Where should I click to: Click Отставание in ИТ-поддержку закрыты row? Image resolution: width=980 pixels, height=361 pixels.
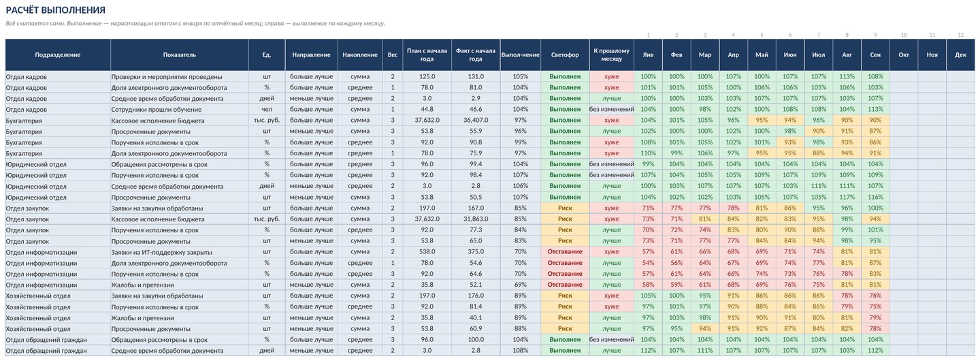[565, 251]
